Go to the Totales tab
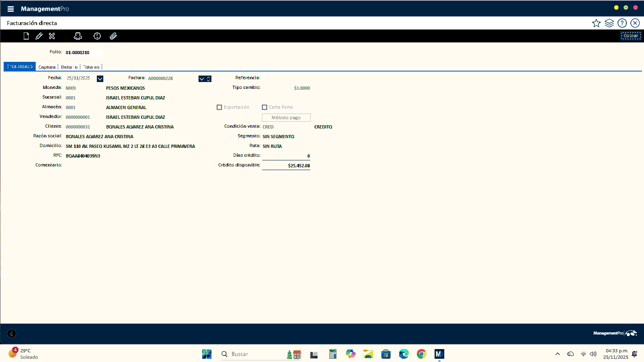 pos(91,67)
